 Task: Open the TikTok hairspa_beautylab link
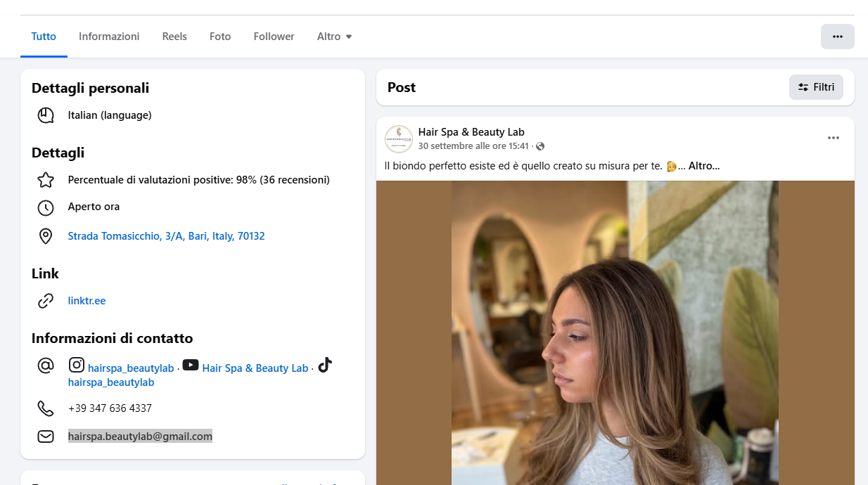[x=111, y=382]
